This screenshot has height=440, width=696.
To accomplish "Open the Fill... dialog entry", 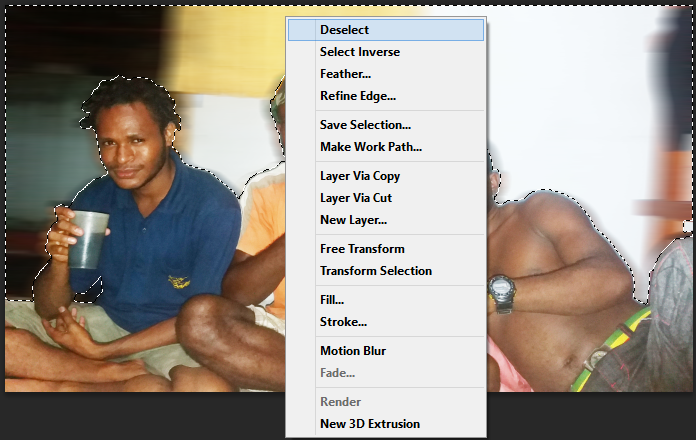I will point(386,300).
